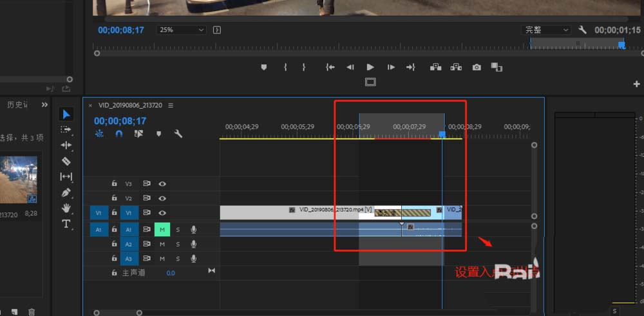644x316 pixels.
Task: Expand hidden panel tabs with double chevron
Action: click(44, 104)
